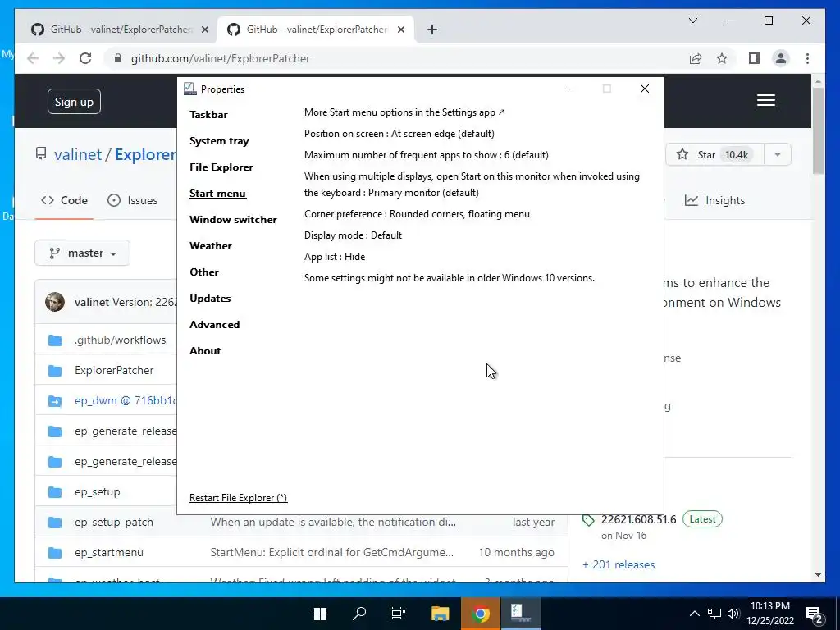Open volume control in system tray
The width and height of the screenshot is (840, 630).
(733, 614)
